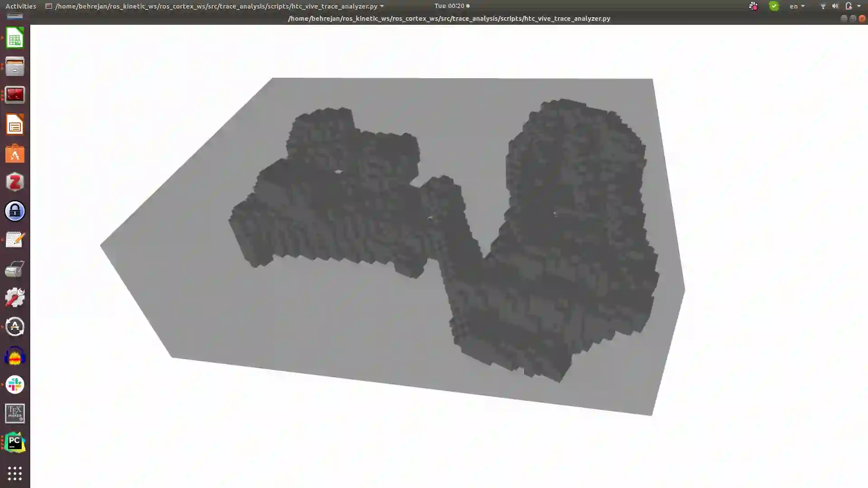Open the red Terminator terminal icon
This screenshot has height=488, width=868.
pos(14,95)
